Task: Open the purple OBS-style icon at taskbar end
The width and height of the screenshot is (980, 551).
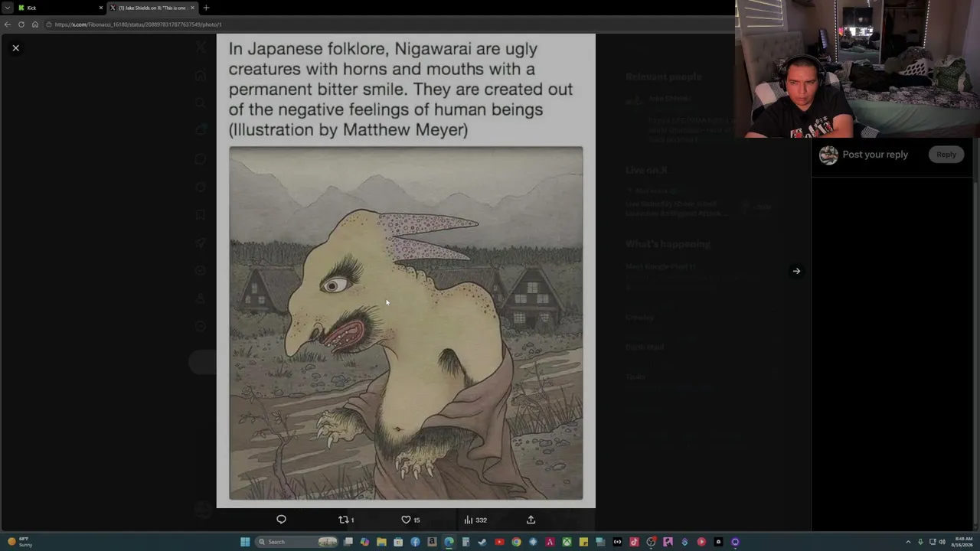Action: click(735, 542)
